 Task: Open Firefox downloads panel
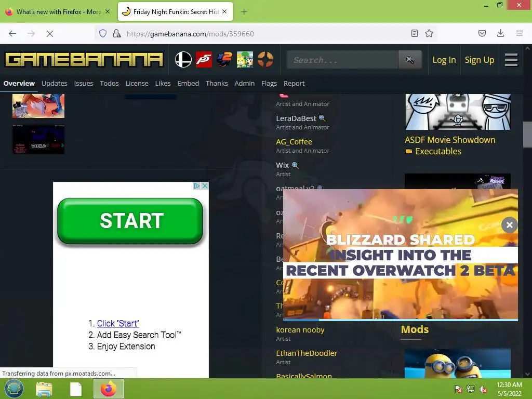(x=500, y=33)
